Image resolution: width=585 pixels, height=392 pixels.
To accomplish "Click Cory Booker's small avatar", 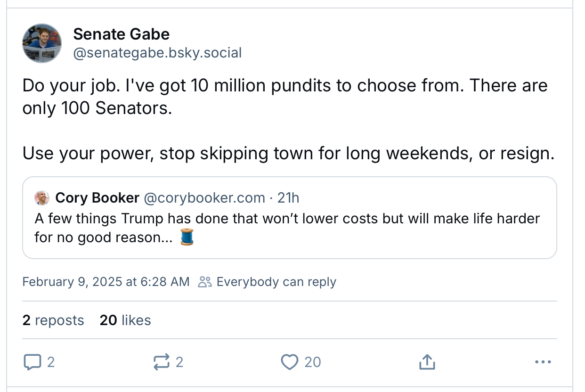I will (x=42, y=198).
